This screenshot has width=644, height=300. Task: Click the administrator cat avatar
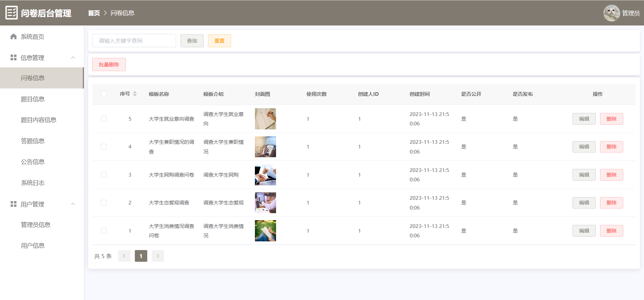pos(611,13)
